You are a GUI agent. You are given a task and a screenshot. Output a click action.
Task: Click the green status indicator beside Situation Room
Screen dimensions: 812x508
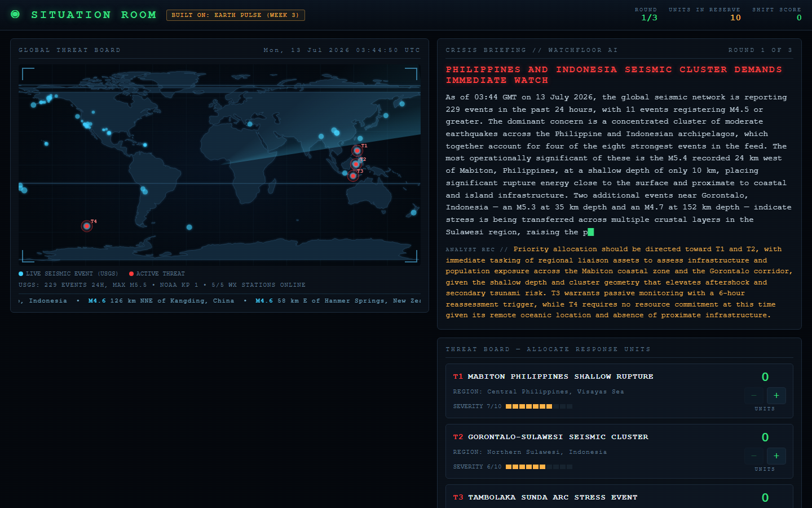15,14
